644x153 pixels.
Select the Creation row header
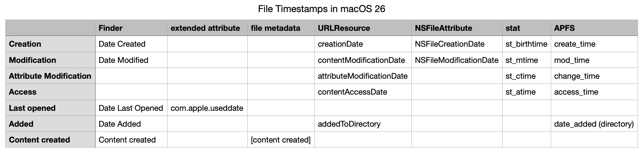(25, 44)
